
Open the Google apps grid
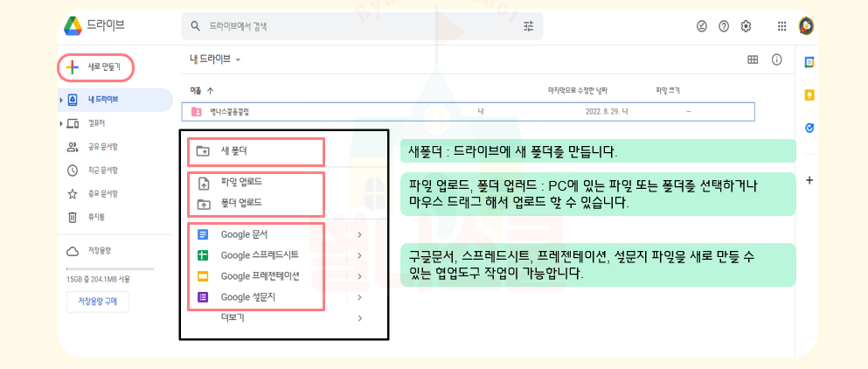click(781, 26)
